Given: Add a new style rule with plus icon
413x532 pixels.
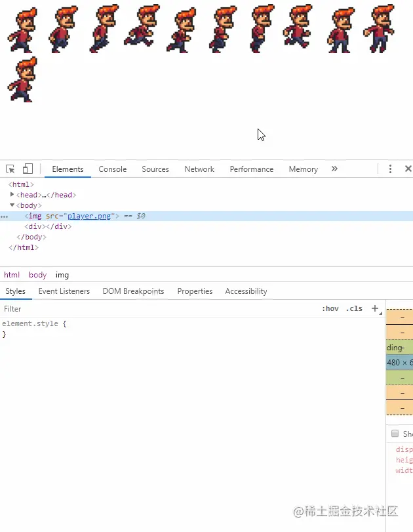Looking at the screenshot, I should 375,308.
